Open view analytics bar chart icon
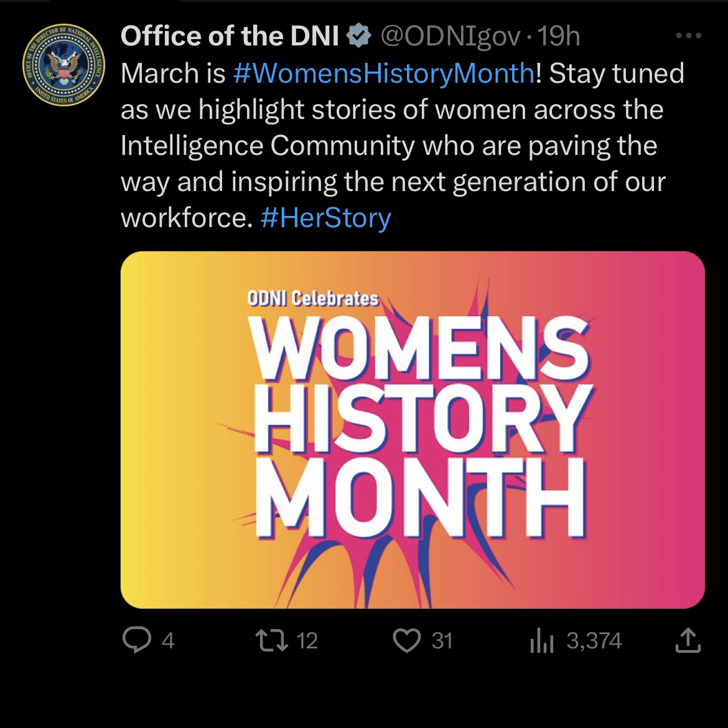The height and width of the screenshot is (728, 728). [541, 640]
